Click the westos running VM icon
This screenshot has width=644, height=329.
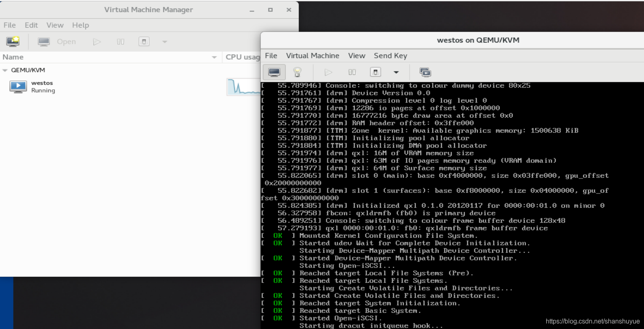pos(18,86)
